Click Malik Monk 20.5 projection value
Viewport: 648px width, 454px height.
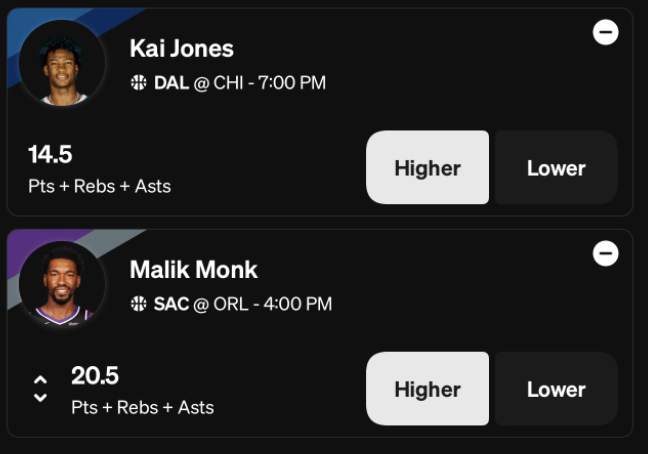point(95,376)
